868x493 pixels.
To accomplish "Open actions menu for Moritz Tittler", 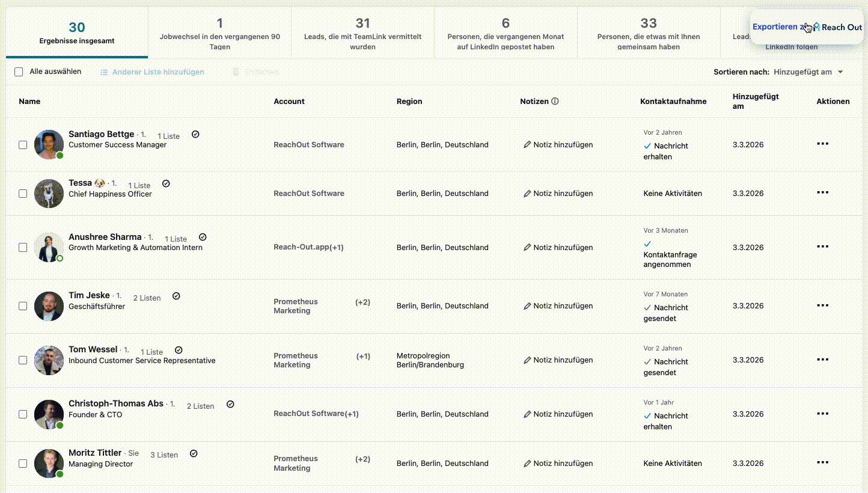I will pos(822,462).
